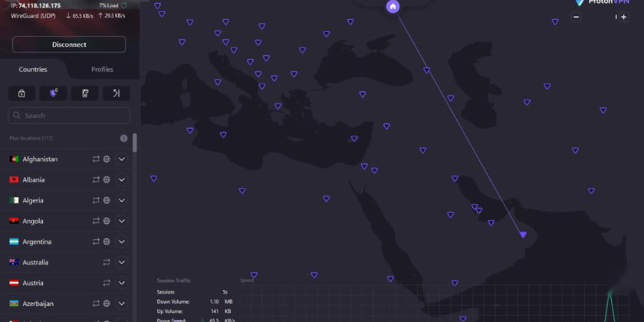
Task: Expand the Algeria server list
Action: point(122,201)
